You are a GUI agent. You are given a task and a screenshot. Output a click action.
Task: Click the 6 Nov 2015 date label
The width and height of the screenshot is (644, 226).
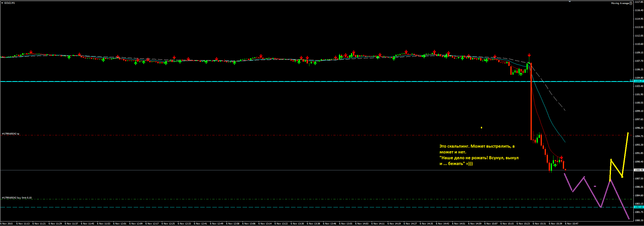[x=7, y=224]
